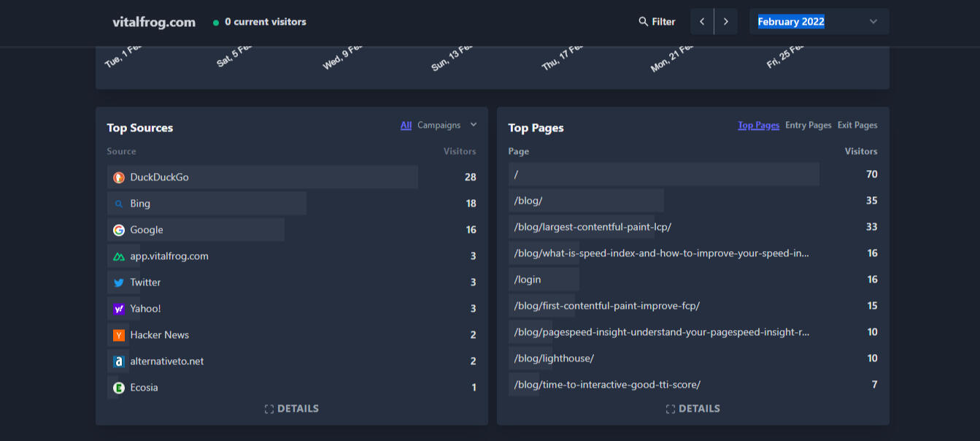
Task: Select the All tab in Top Sources
Action: click(406, 125)
